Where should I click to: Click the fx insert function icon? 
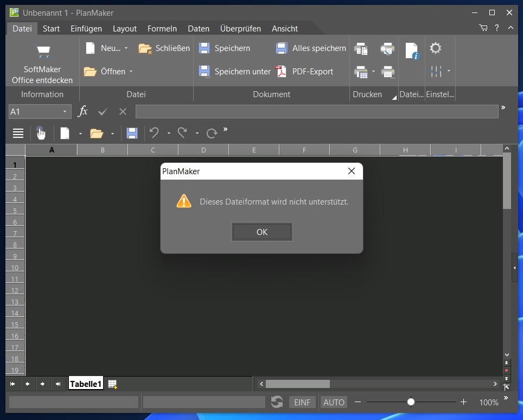82,111
